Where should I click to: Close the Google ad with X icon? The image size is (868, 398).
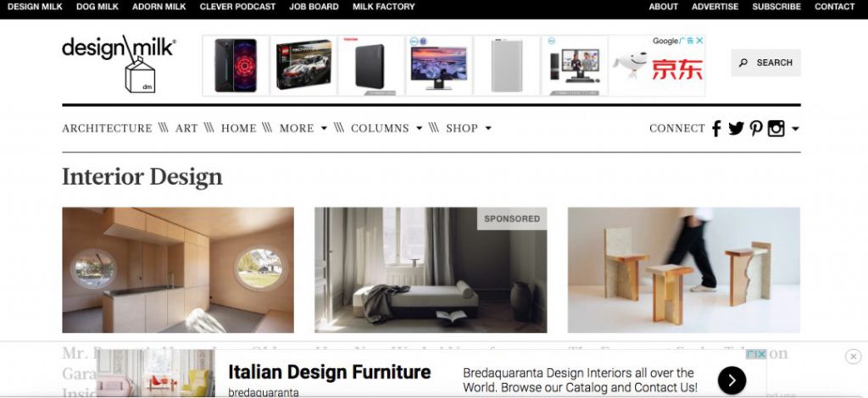click(x=699, y=41)
